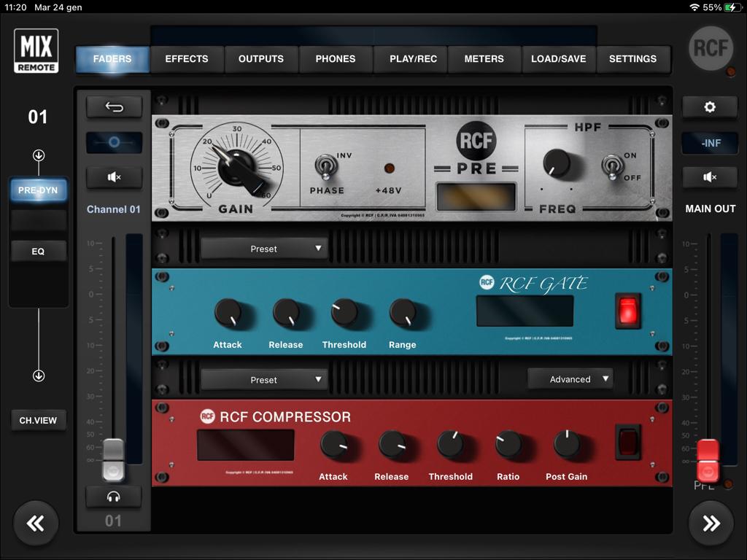Click the preamp GAIN knob
747x560 pixels.
(x=237, y=168)
